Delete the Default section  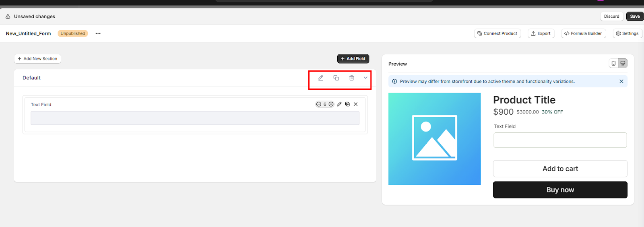click(x=351, y=78)
